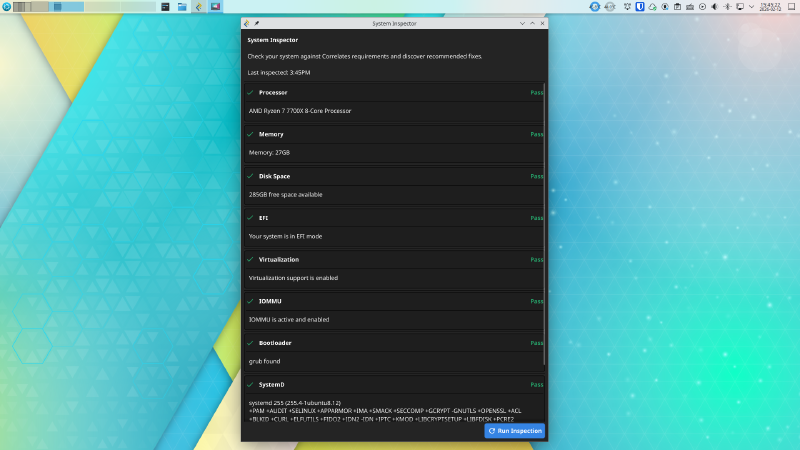The width and height of the screenshot is (800, 450).
Task: Open the file manager in the panel
Action: 182,7
